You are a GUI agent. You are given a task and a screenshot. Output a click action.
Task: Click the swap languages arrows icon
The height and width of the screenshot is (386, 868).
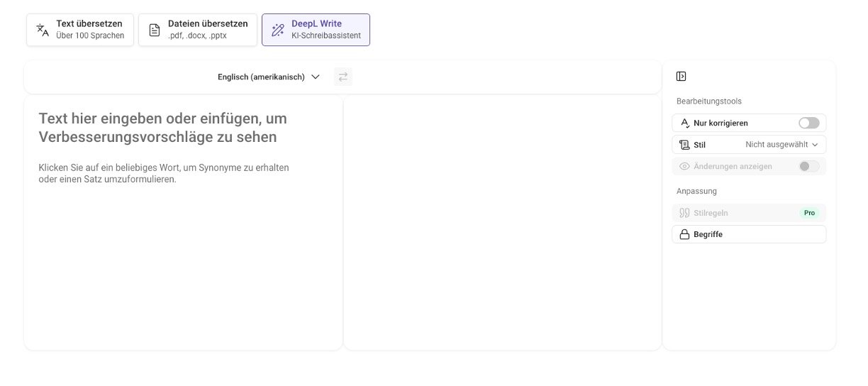tap(343, 77)
